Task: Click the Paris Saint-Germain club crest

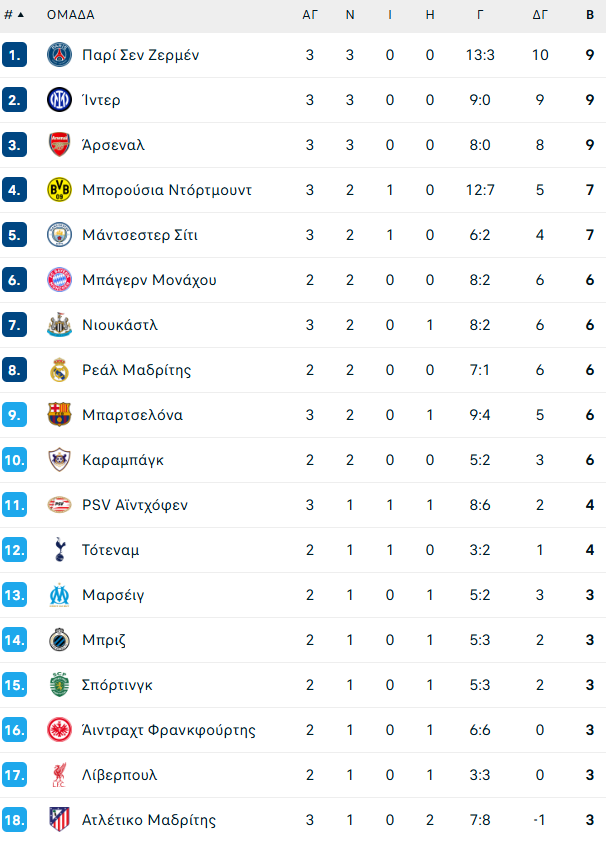Action: tap(60, 55)
